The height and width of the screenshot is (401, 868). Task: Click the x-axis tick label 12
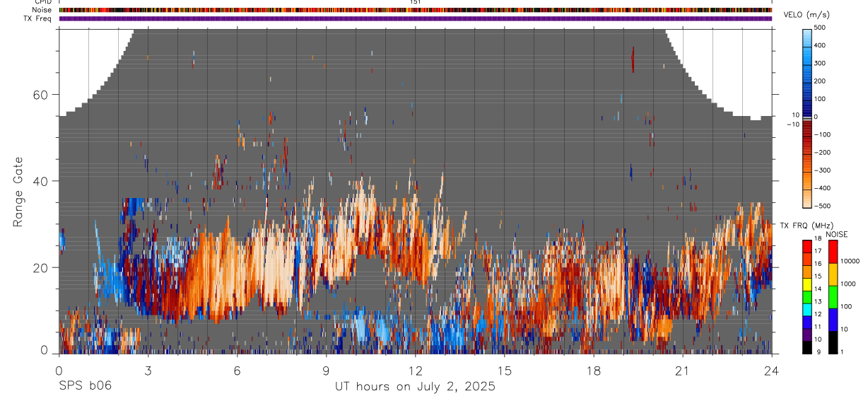pyautogui.click(x=416, y=371)
